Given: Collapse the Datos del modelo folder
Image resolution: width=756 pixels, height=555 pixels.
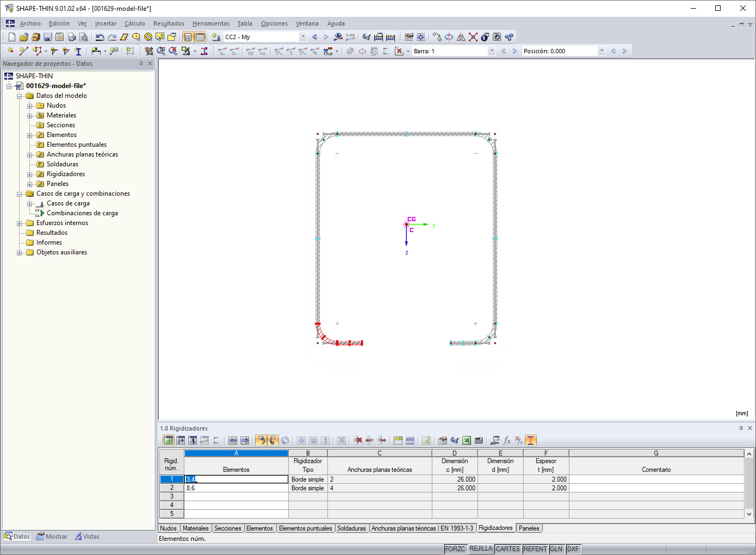Looking at the screenshot, I should pyautogui.click(x=20, y=96).
